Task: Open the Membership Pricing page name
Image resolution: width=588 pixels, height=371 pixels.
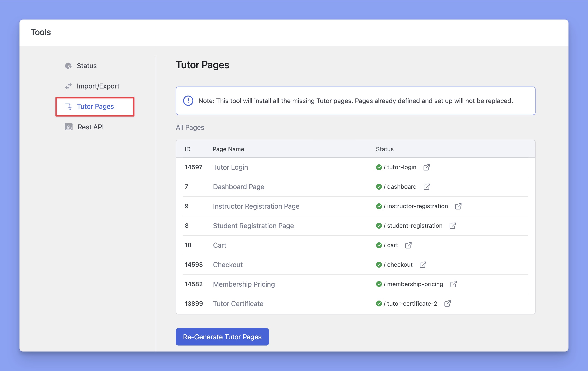Action: click(x=244, y=284)
